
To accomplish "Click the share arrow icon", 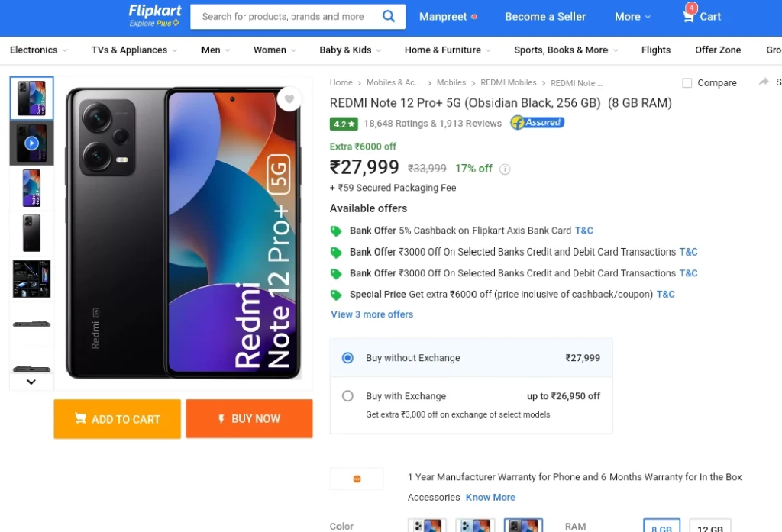I will coord(764,82).
